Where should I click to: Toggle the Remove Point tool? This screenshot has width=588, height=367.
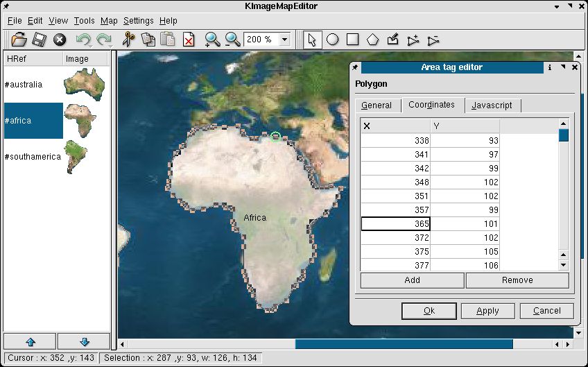coord(433,40)
